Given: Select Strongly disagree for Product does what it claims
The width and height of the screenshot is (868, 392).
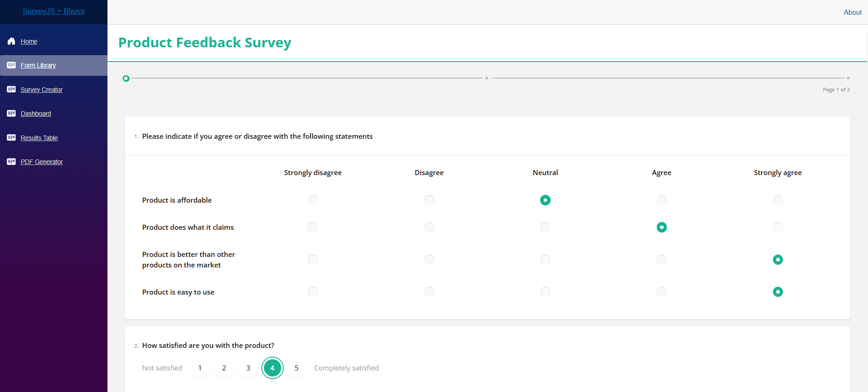Looking at the screenshot, I should pyautogui.click(x=313, y=227).
